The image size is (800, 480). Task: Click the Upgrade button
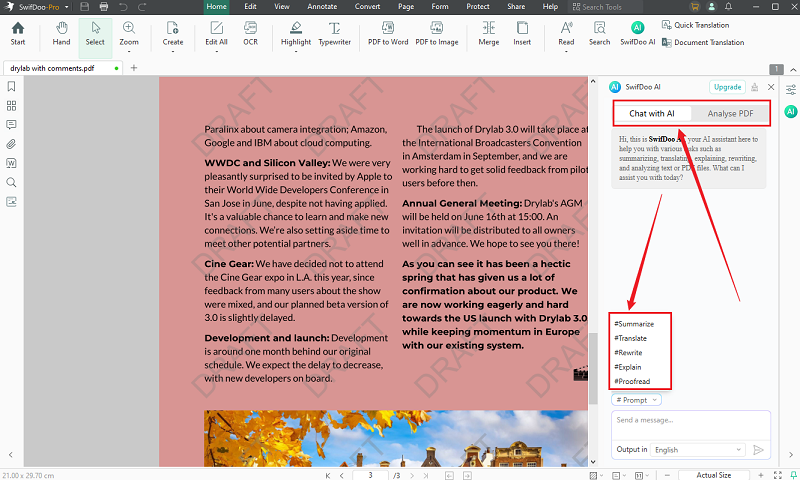[x=727, y=87]
